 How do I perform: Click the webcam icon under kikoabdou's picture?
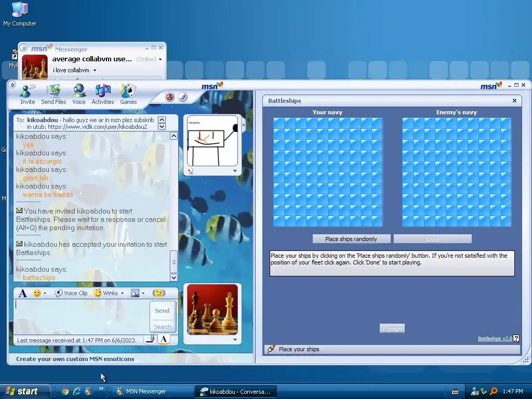[x=191, y=171]
